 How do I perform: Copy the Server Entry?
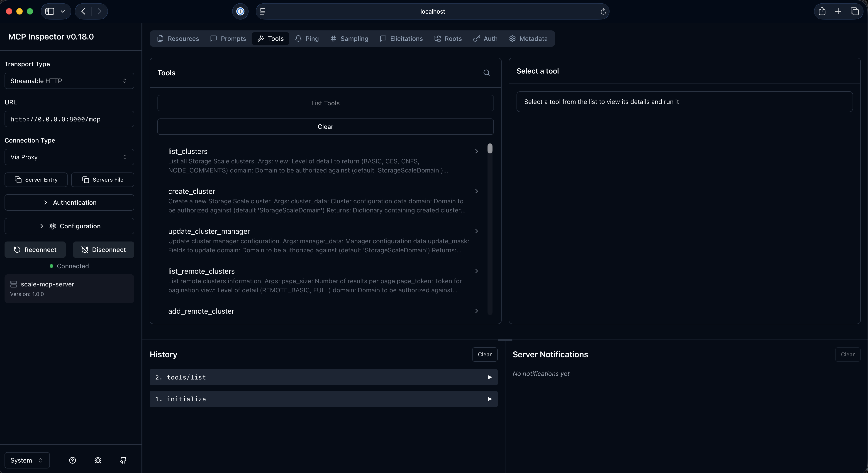pos(36,180)
